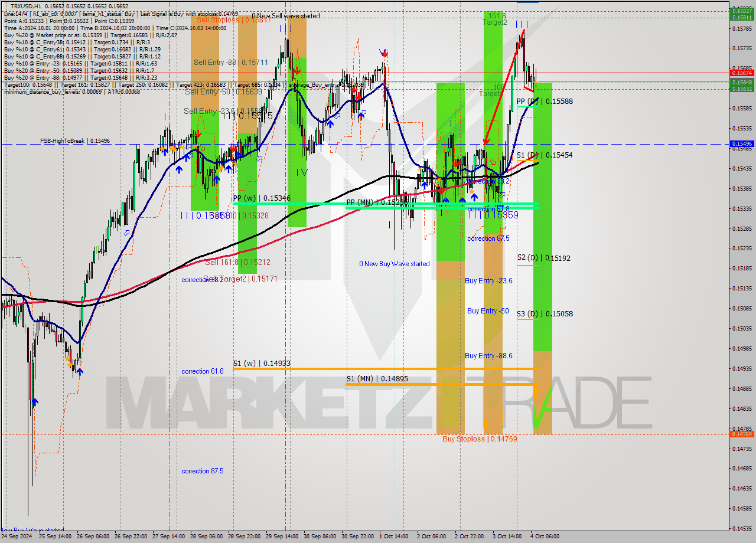Screen dimensions: 756x543
Task: Click the 'Sell Stoploss | 0.15817' label
Action: click(234, 20)
